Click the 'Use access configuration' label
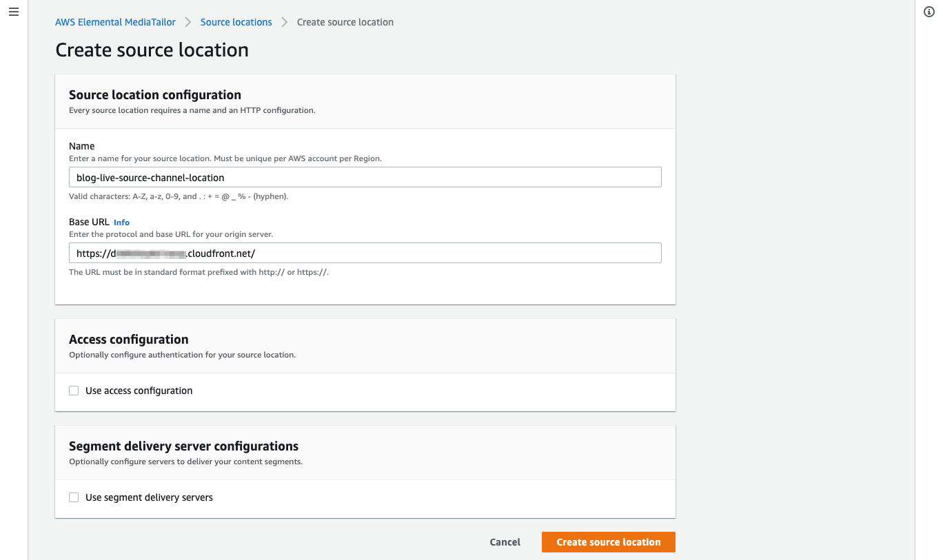 coord(139,391)
